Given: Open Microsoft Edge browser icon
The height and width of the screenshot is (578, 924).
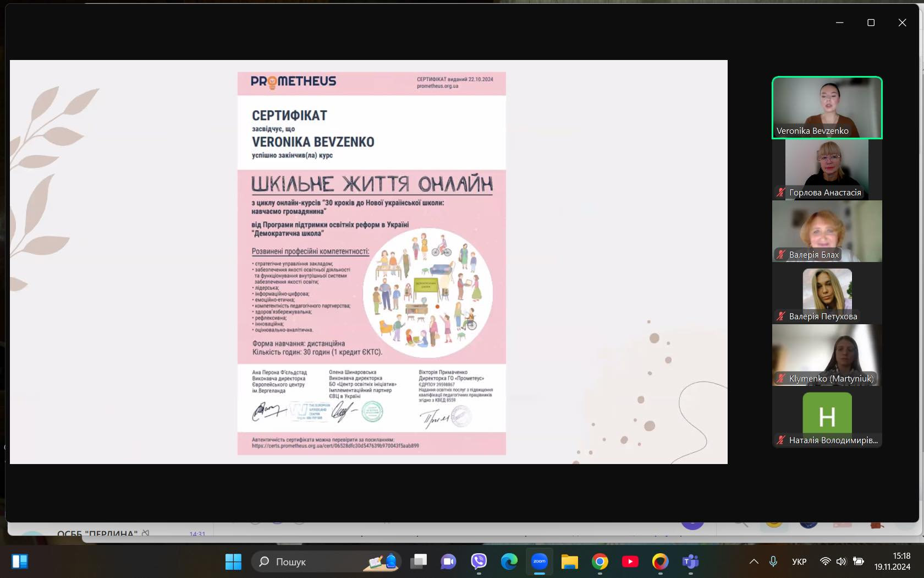Looking at the screenshot, I should tap(509, 561).
